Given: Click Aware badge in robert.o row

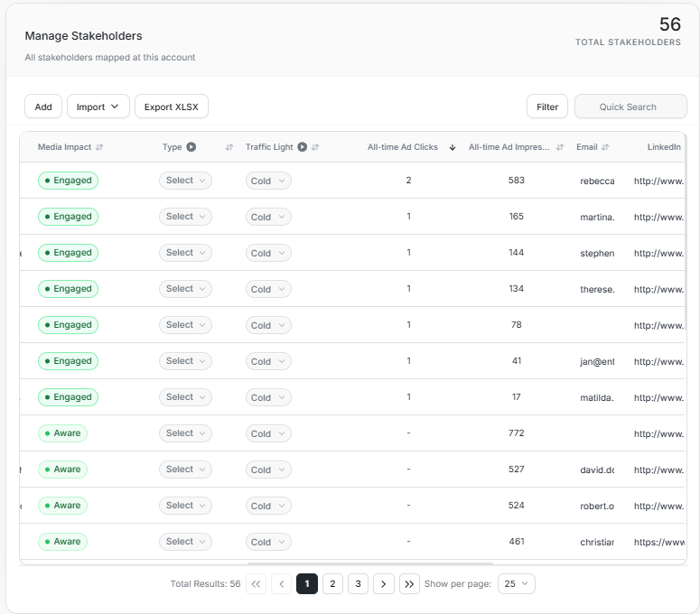Looking at the screenshot, I should click(62, 506).
